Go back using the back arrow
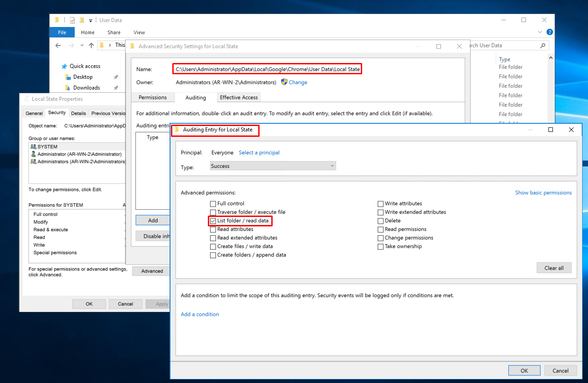Image resolution: width=588 pixels, height=383 pixels. [x=58, y=45]
